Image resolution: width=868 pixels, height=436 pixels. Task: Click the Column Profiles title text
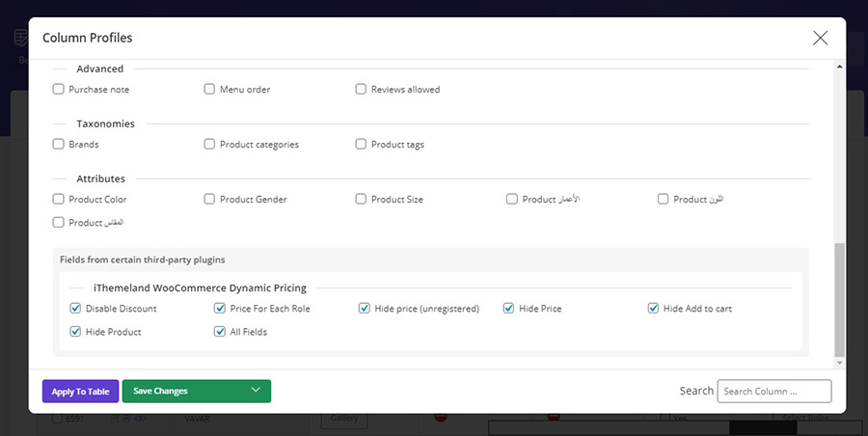[88, 38]
